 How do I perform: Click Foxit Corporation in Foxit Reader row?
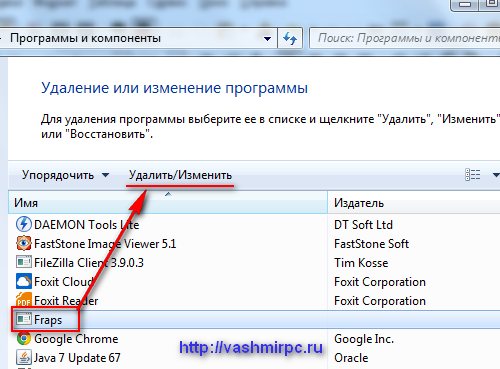380,301
